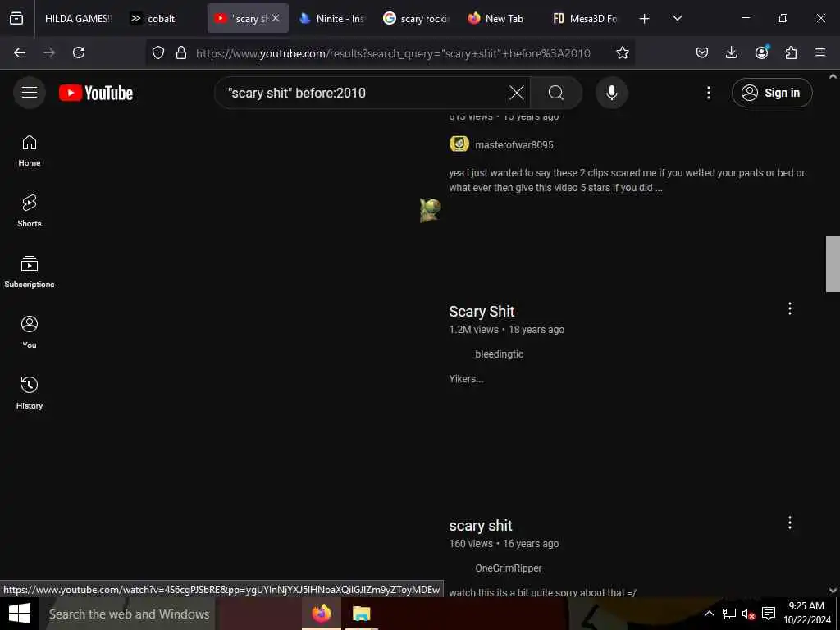Open the You section in sidebar
The image size is (840, 630).
pos(30,333)
